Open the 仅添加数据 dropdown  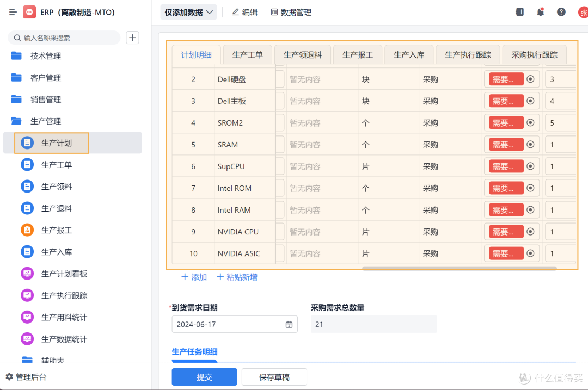point(188,13)
